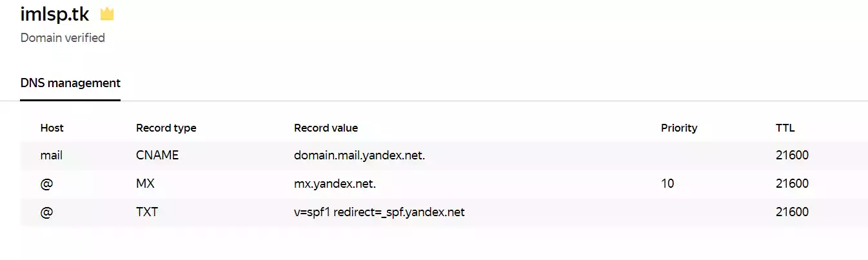Click the @ host in the MX row

click(x=46, y=184)
